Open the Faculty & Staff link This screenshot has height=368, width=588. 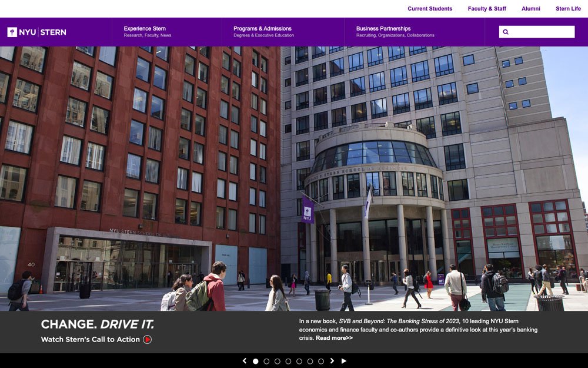487,9
